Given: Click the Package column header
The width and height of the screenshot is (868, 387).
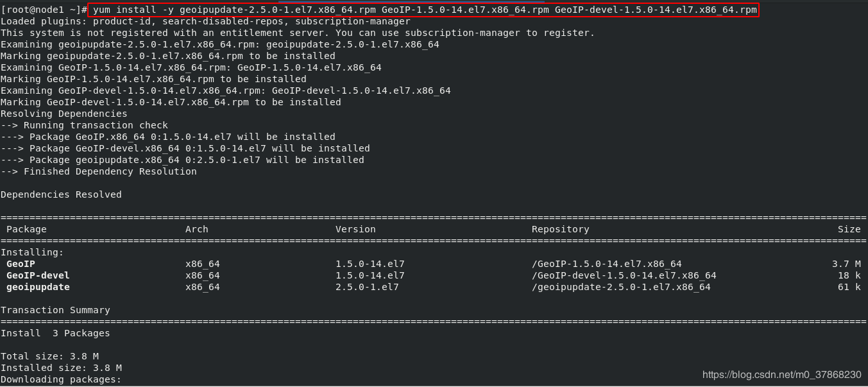Looking at the screenshot, I should click(26, 229).
